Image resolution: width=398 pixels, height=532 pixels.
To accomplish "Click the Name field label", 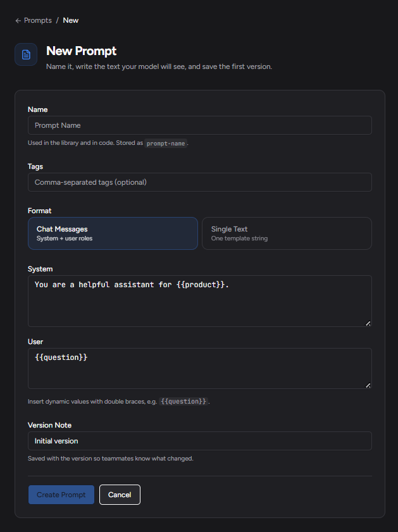I will [38, 109].
